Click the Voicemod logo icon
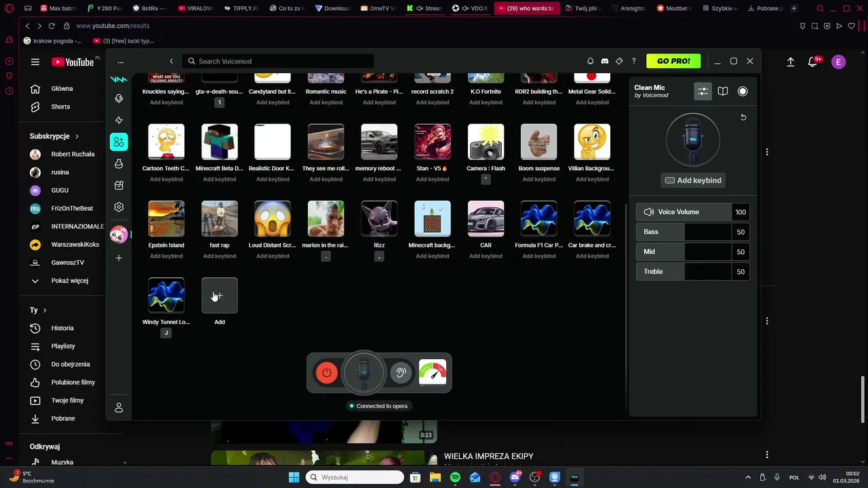The image size is (868, 488). [x=119, y=79]
